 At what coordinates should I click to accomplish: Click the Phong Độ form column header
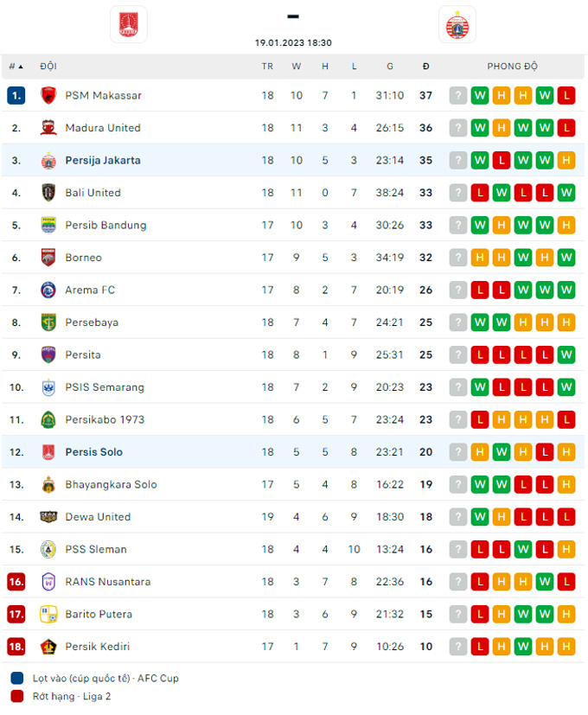point(512,67)
